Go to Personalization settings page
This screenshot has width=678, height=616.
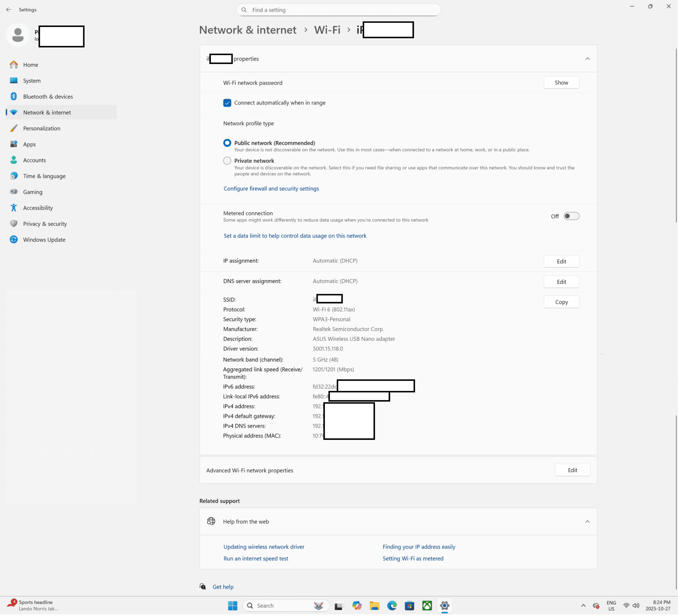[x=42, y=129]
